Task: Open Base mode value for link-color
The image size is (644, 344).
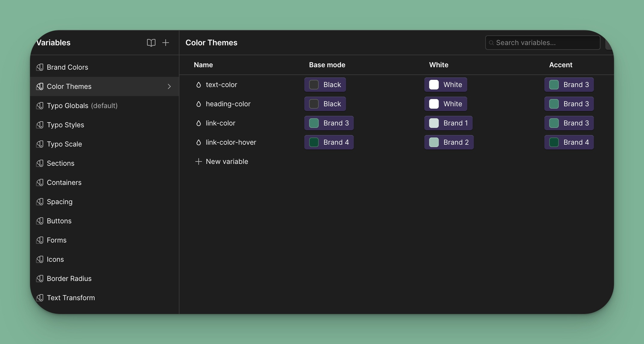Action: point(329,123)
